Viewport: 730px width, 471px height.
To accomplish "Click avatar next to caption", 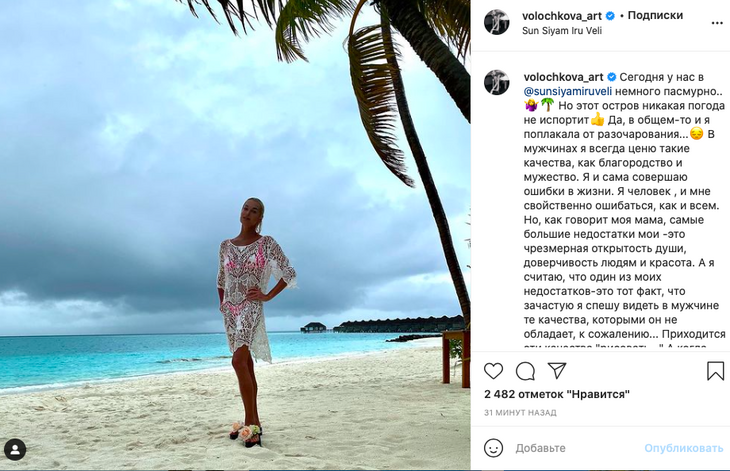I will tap(497, 83).
